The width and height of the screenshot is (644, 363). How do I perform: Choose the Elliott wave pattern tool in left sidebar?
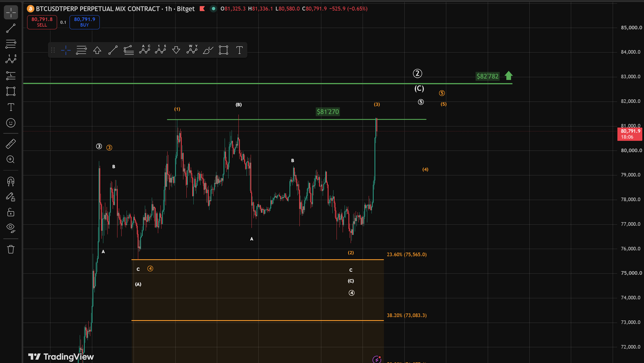point(10,58)
